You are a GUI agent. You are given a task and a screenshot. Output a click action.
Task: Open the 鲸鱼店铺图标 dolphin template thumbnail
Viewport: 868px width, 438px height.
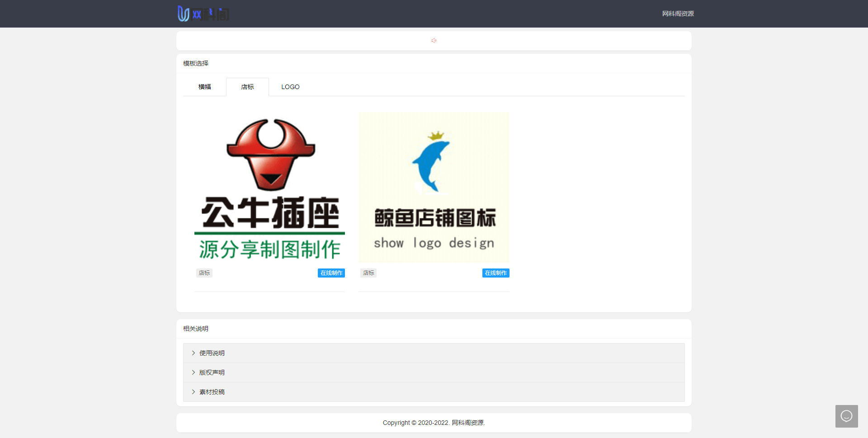pyautogui.click(x=434, y=187)
